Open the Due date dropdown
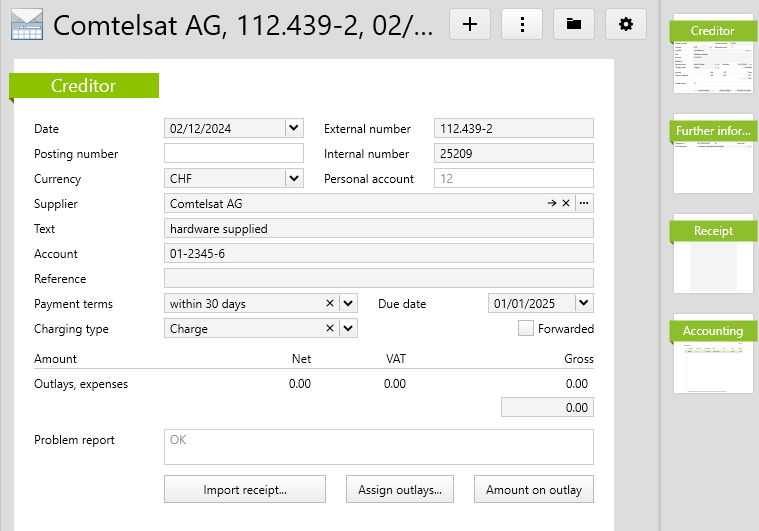Image resolution: width=759 pixels, height=531 pixels. (584, 304)
